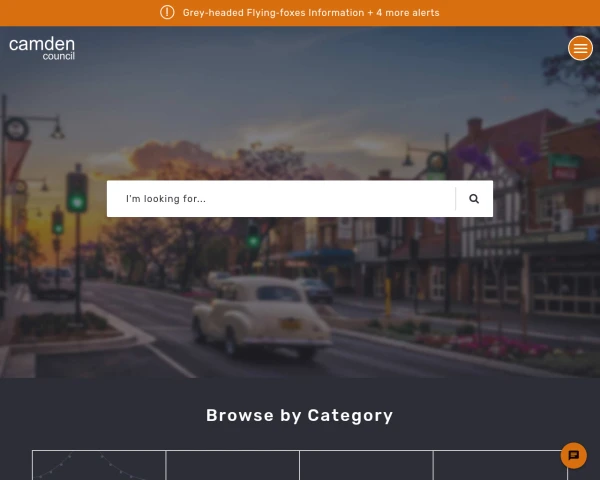Click the vintage car in hero photo
The width and height of the screenshot is (600, 480).
pyautogui.click(x=262, y=316)
